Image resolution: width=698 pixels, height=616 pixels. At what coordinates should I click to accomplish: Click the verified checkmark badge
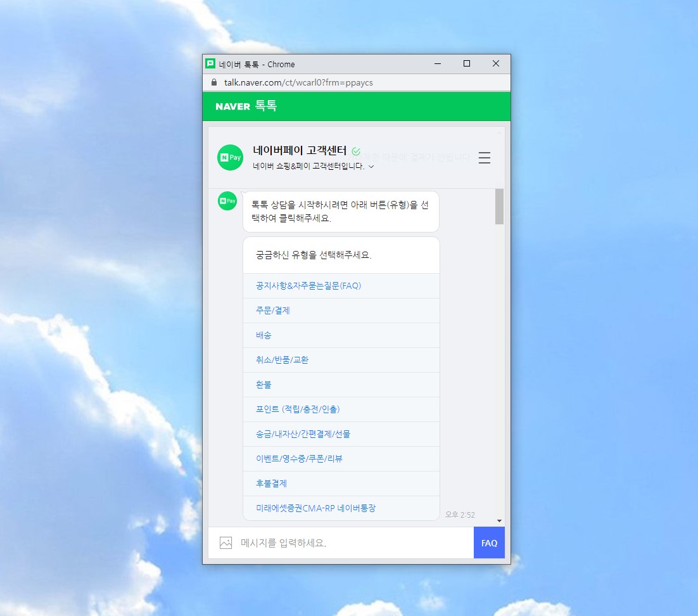pos(356,151)
